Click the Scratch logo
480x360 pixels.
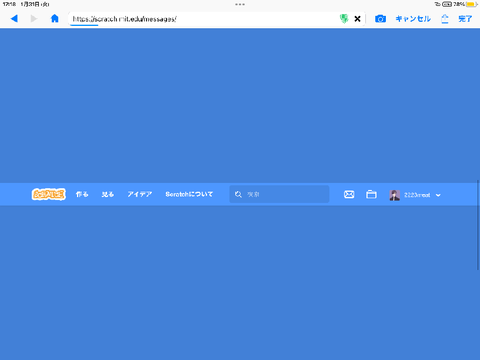coord(49,194)
